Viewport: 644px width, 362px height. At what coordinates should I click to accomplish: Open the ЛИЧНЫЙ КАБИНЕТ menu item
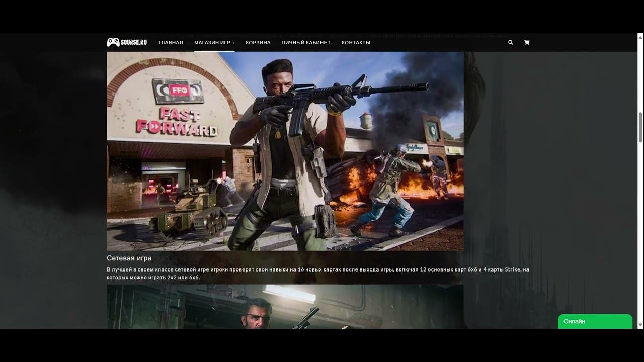coord(306,43)
